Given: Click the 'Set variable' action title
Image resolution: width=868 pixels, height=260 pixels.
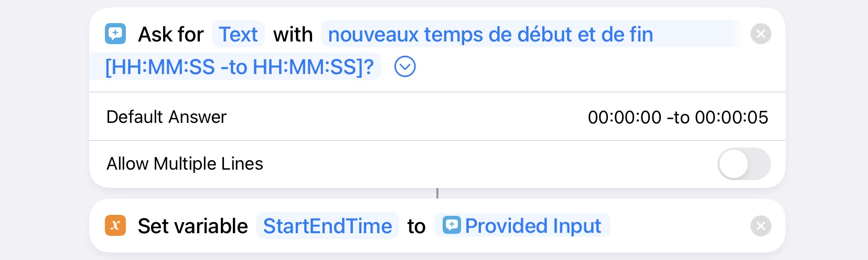Looking at the screenshot, I should coord(192,226).
